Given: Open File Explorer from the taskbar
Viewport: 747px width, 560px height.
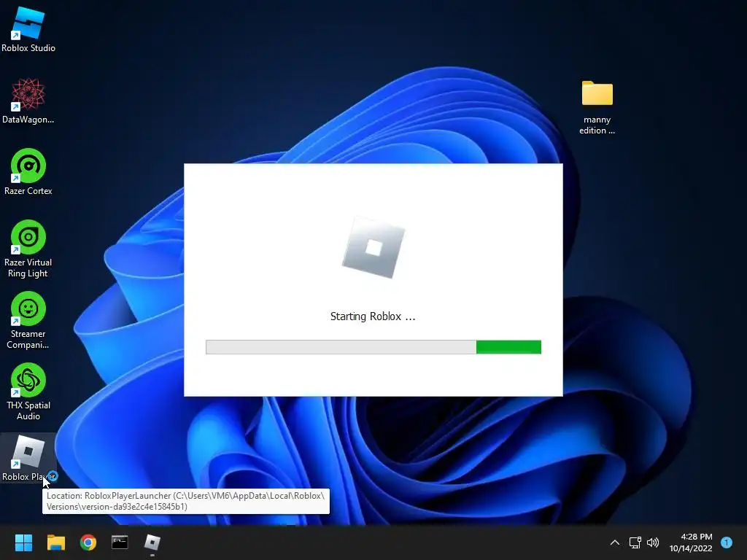Looking at the screenshot, I should point(55,542).
